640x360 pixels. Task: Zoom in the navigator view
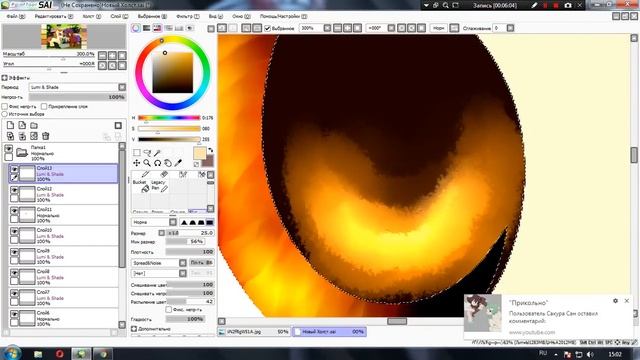pos(112,55)
